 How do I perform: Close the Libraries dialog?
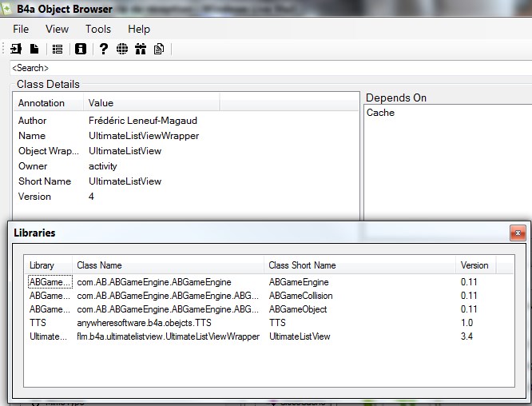(518, 233)
